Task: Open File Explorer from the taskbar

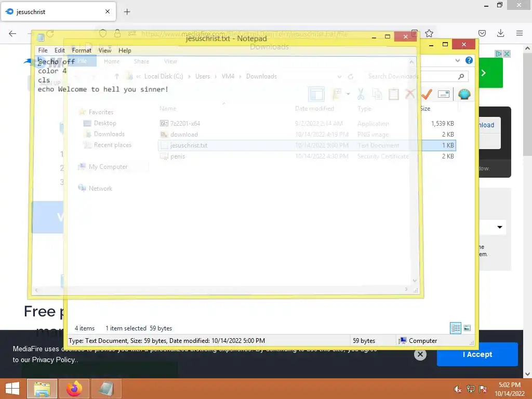Action: (x=42, y=389)
